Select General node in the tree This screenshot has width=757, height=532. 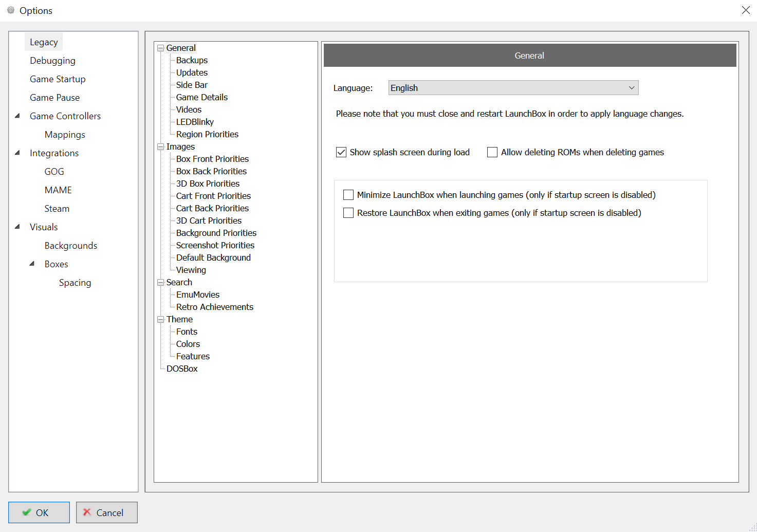coord(181,48)
